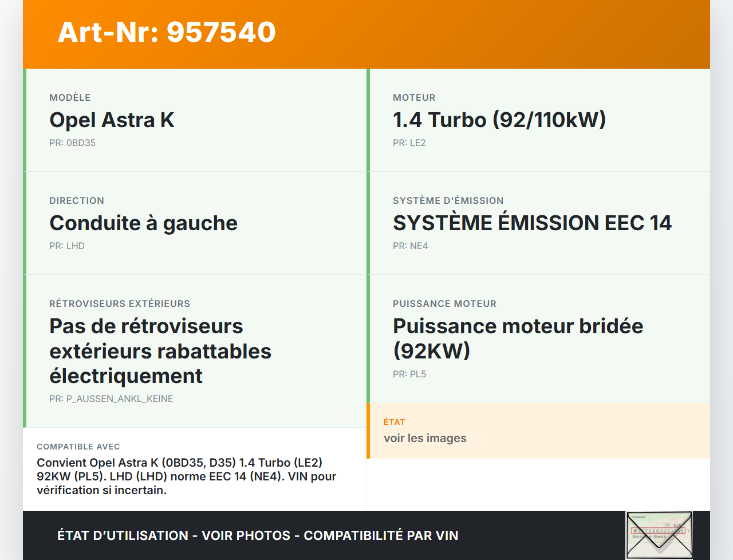The height and width of the screenshot is (560, 733).
Task: Open the 'voir les images' state link
Action: pyautogui.click(x=425, y=438)
